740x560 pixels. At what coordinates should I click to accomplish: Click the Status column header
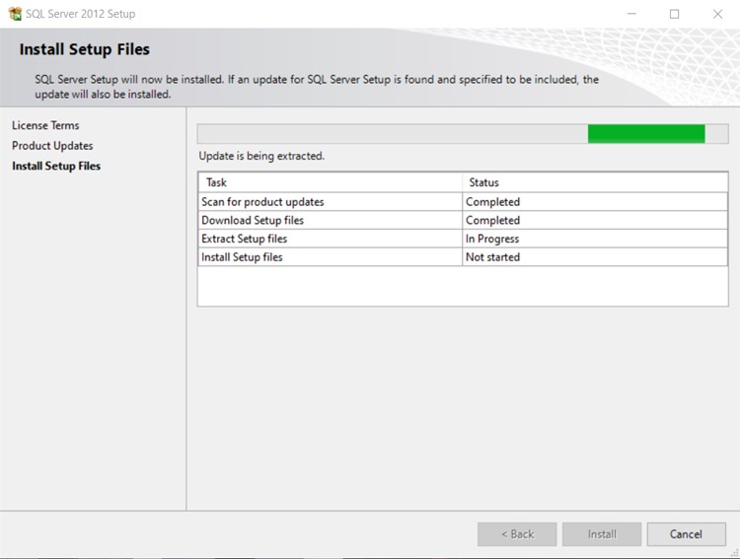click(595, 182)
